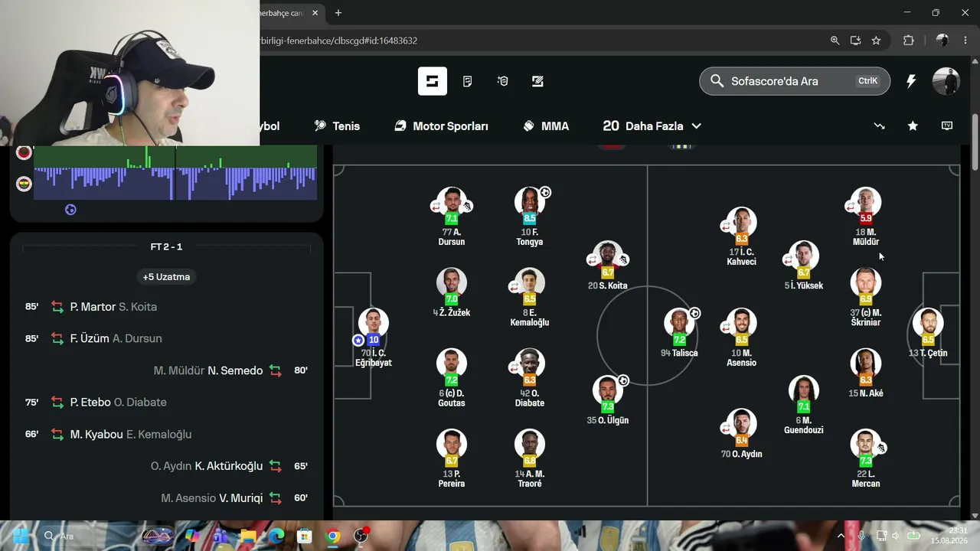Image resolution: width=980 pixels, height=551 pixels.
Task: Select T. Çetin's photo on the pitch
Action: click(x=928, y=323)
